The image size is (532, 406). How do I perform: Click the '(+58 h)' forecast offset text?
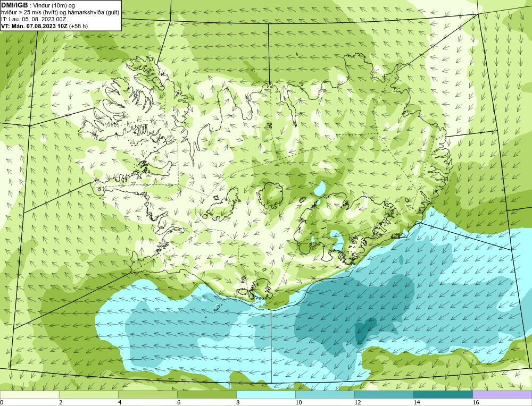79,26
